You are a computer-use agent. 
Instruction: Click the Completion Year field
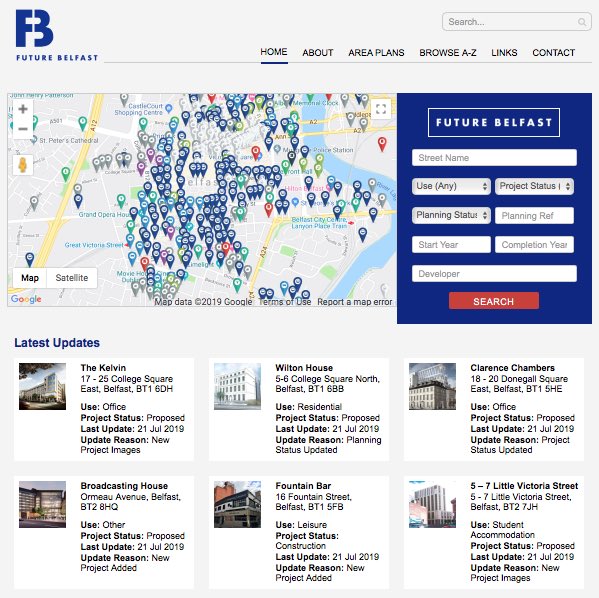(534, 245)
